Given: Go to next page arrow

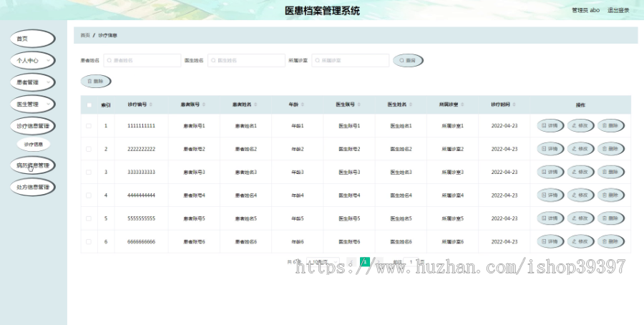Looking at the screenshot, I should pyautogui.click(x=379, y=262).
